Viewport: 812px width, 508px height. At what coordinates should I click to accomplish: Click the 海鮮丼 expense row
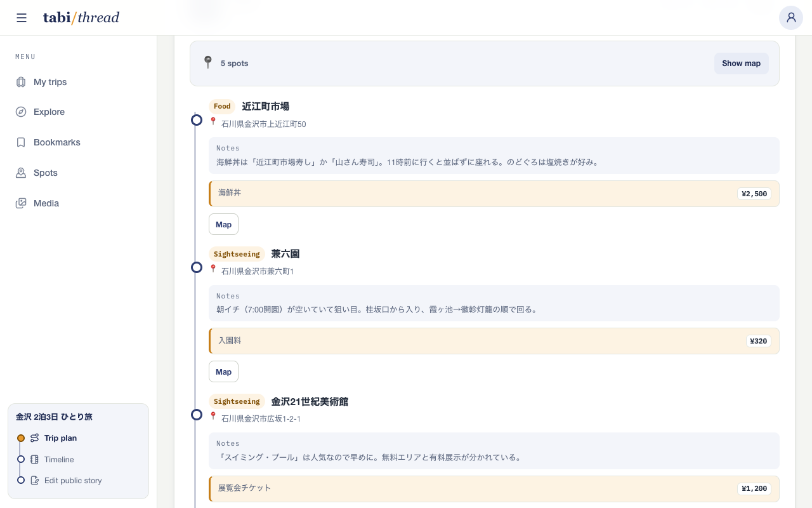click(494, 194)
